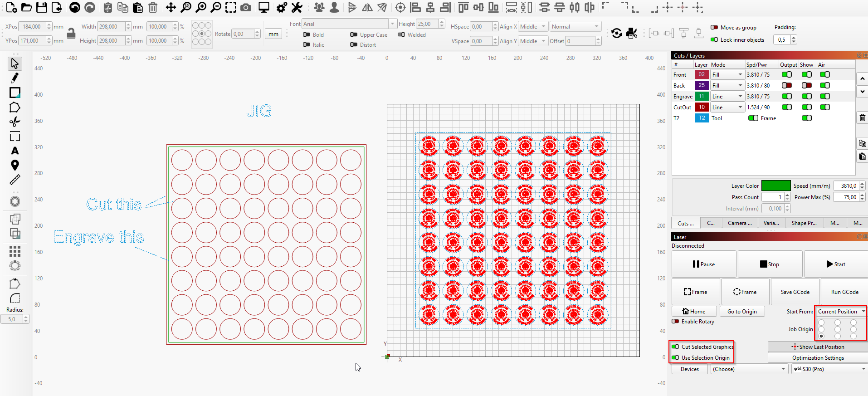This screenshot has width=868, height=396.
Task: Open the Shape Properties tab
Action: 804,223
